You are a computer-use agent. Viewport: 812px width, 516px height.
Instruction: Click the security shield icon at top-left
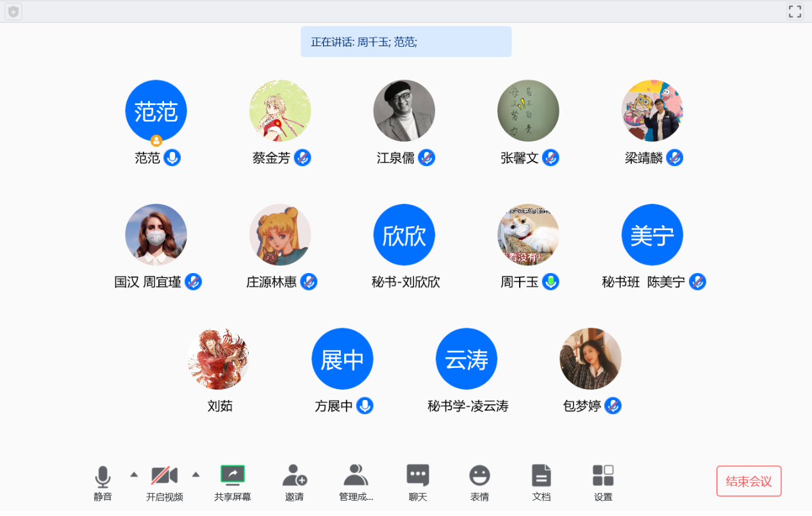click(x=13, y=12)
